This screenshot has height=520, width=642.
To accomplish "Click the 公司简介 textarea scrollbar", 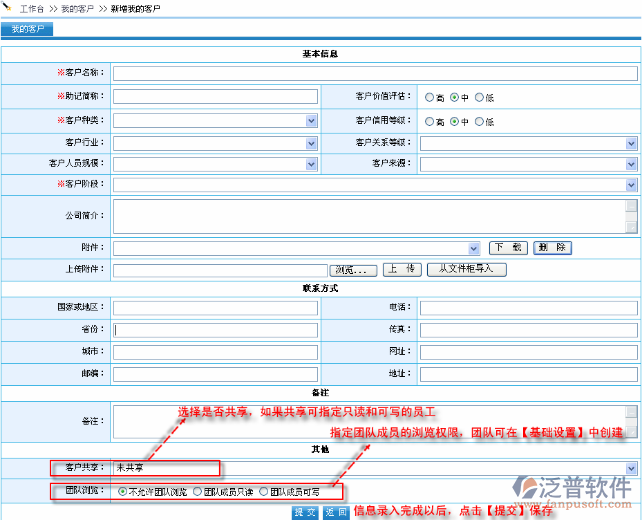I will 631,215.
